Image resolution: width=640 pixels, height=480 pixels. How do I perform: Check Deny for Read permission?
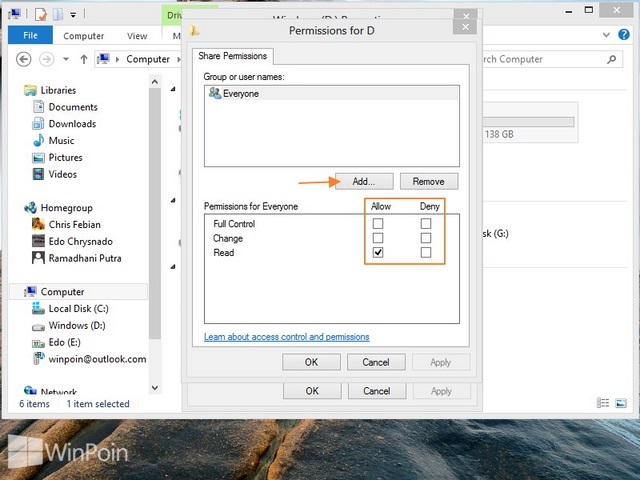[426, 253]
